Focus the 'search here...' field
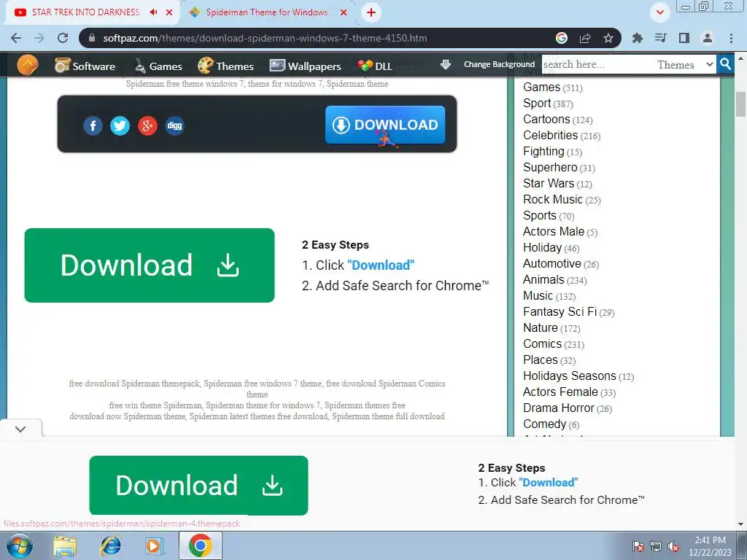Image resolution: width=747 pixels, height=560 pixels. click(597, 64)
